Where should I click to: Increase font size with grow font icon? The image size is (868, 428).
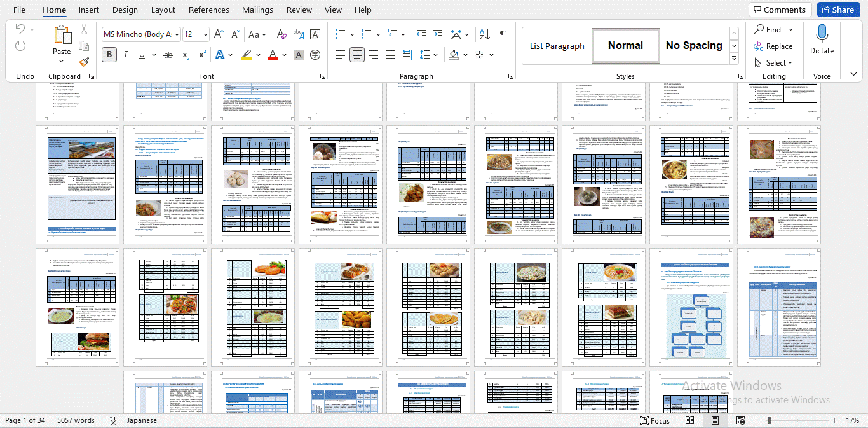[219, 34]
